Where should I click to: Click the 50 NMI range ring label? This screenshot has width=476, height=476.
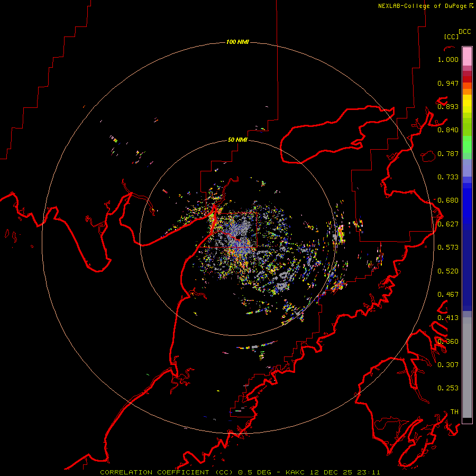tap(237, 140)
